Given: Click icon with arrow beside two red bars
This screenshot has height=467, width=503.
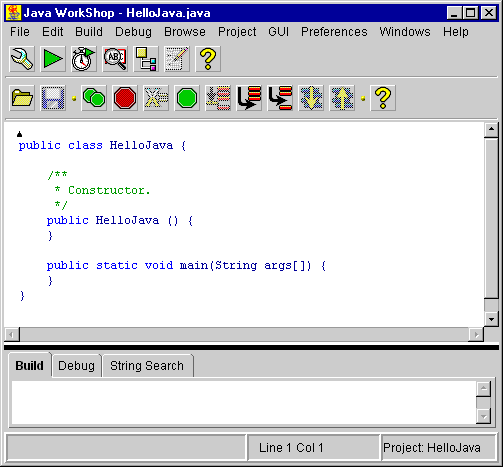Looking at the screenshot, I should [x=280, y=98].
